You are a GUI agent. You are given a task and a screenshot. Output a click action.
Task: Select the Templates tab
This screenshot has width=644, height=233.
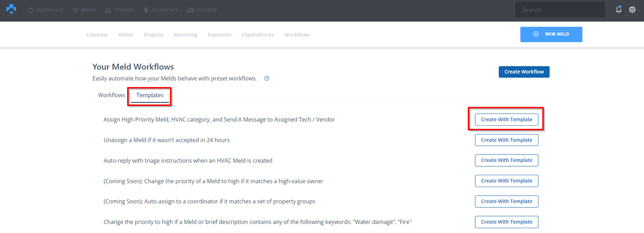[150, 95]
